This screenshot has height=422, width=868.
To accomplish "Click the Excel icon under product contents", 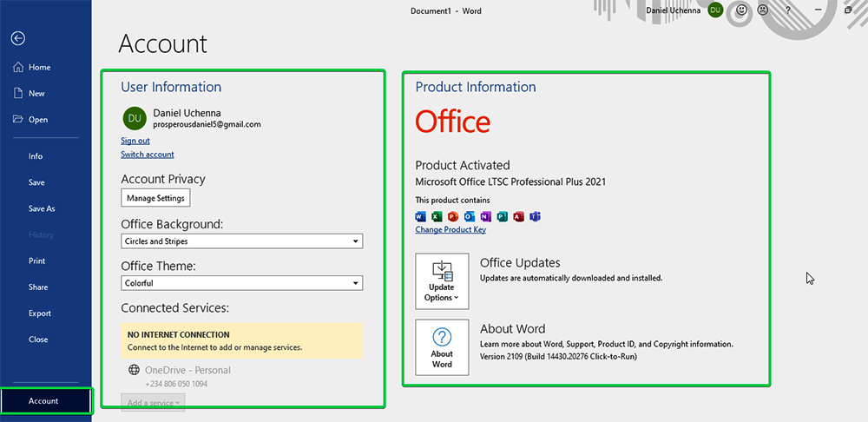I will pyautogui.click(x=437, y=216).
